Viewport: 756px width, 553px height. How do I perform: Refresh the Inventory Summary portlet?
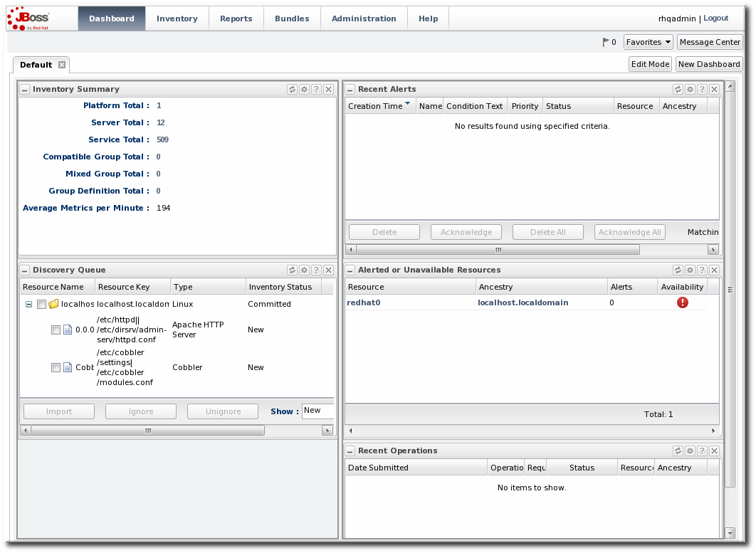point(292,90)
